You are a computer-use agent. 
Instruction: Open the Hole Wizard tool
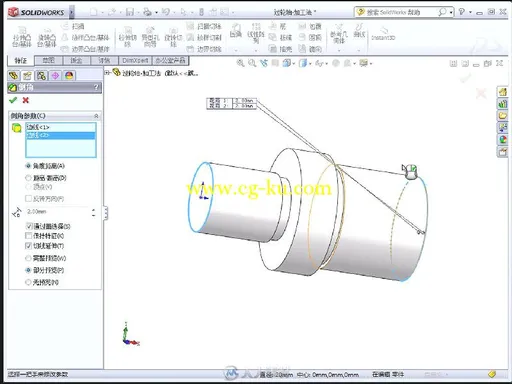click(x=150, y=37)
